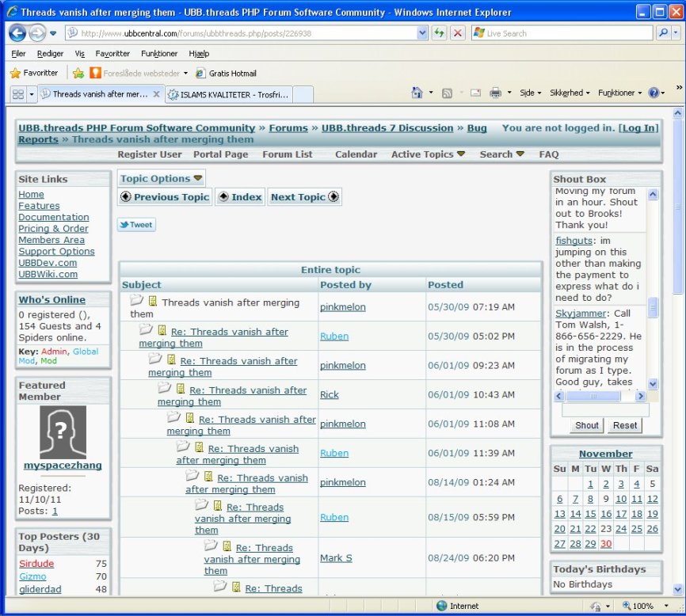Image resolution: width=686 pixels, height=616 pixels.
Task: Open address bar history dropdown
Action: [x=421, y=32]
